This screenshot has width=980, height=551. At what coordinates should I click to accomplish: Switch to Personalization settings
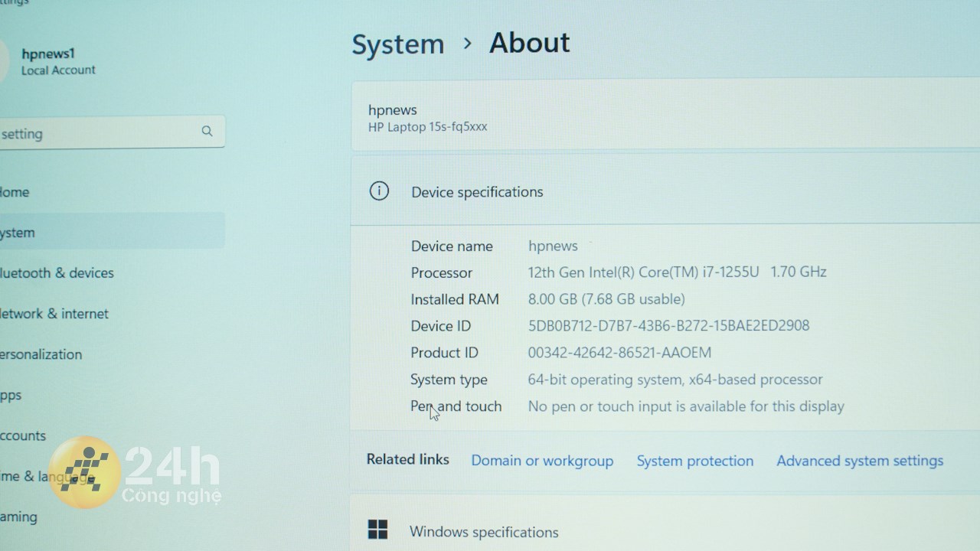pyautogui.click(x=41, y=354)
